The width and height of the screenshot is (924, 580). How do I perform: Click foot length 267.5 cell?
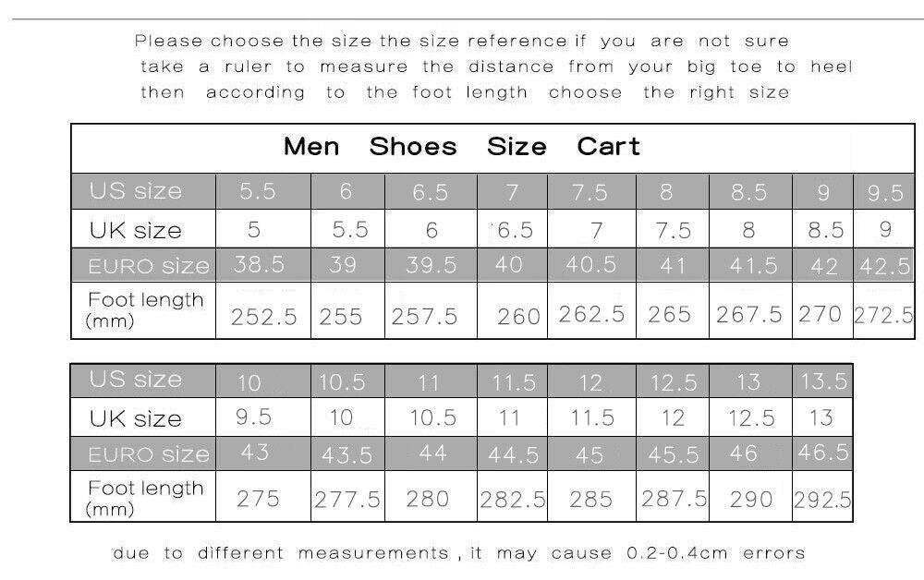tap(750, 310)
